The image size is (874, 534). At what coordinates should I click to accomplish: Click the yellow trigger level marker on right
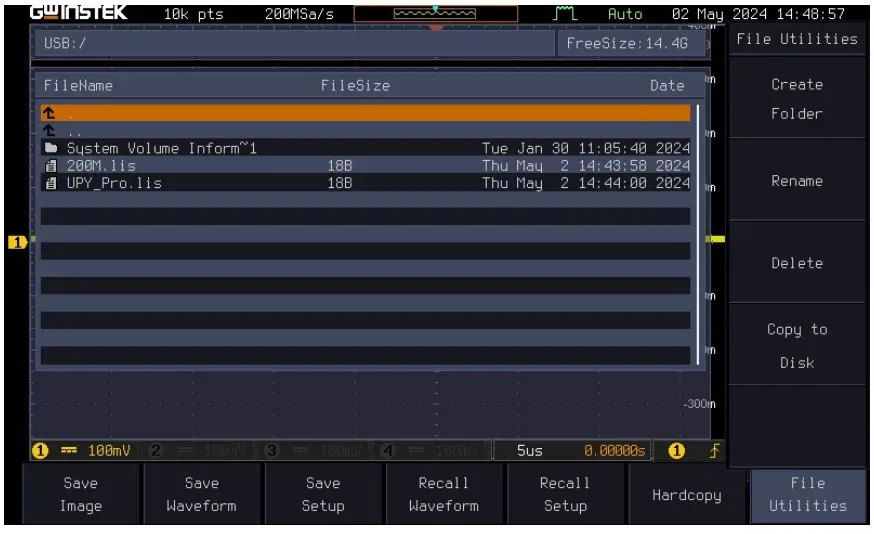click(x=716, y=239)
